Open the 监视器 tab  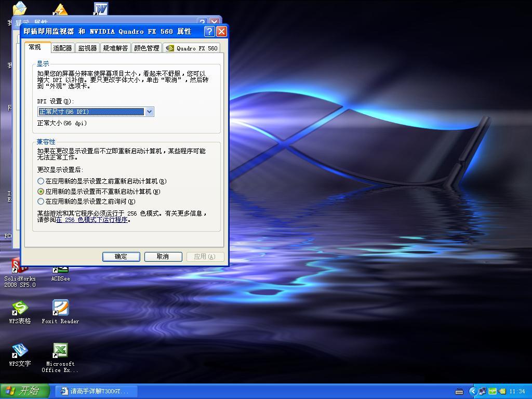[x=87, y=48]
